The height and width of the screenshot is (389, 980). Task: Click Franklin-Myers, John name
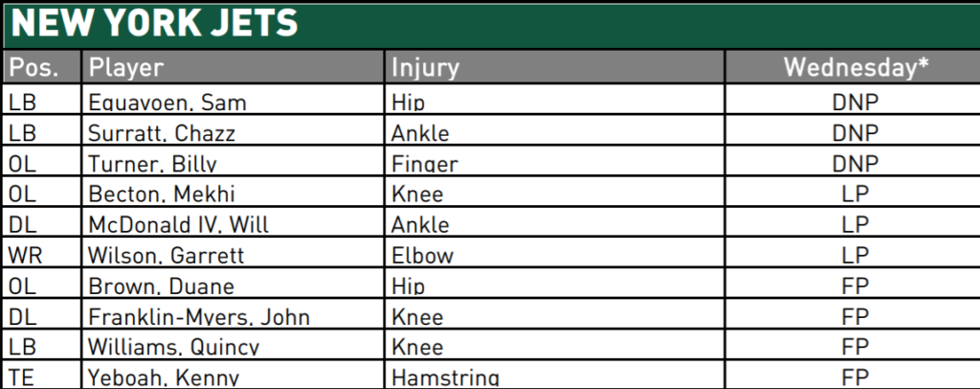[x=199, y=317]
